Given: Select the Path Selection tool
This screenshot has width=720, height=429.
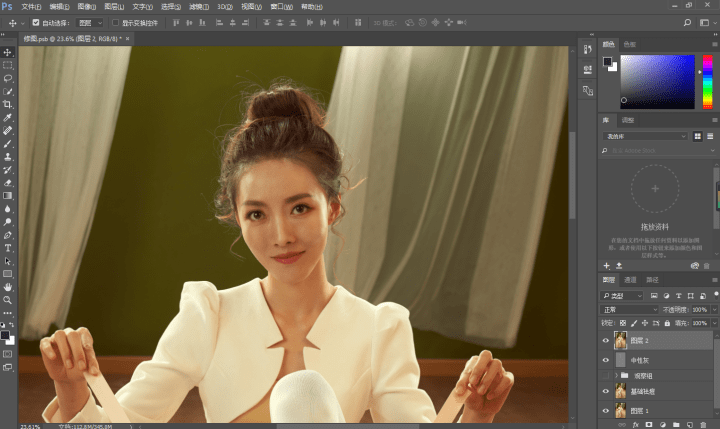Looking at the screenshot, I should tap(7, 261).
